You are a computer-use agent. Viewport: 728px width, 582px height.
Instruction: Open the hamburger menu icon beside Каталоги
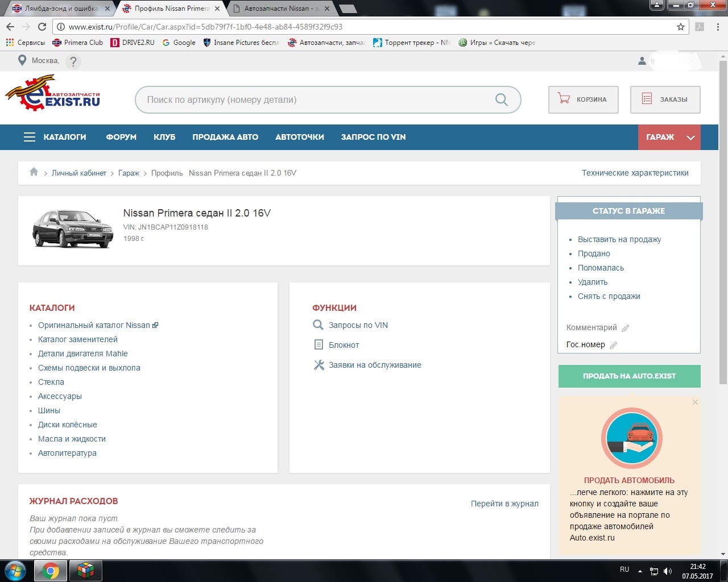click(30, 137)
